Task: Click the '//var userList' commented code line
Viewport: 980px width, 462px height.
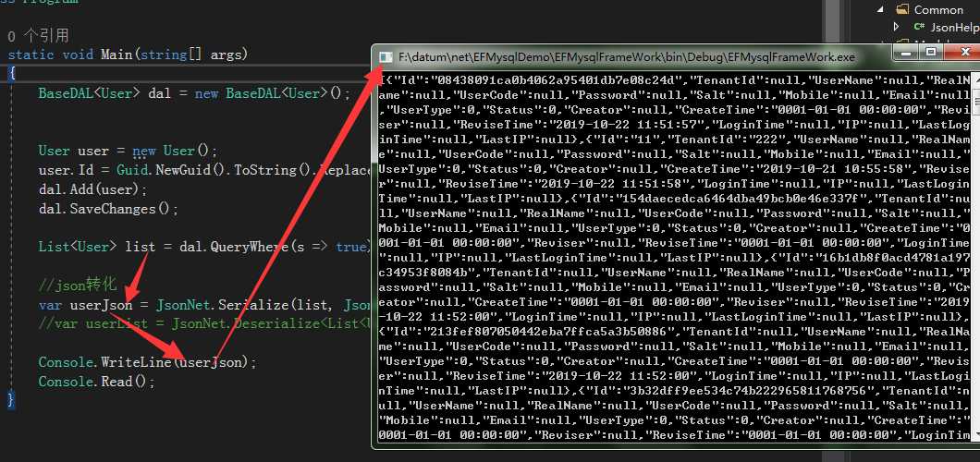Action: [205, 323]
